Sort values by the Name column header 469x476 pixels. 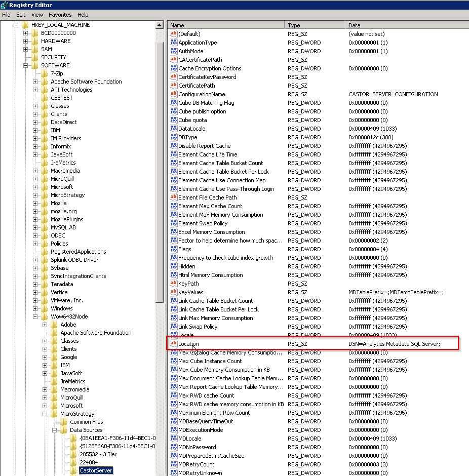tap(225, 25)
